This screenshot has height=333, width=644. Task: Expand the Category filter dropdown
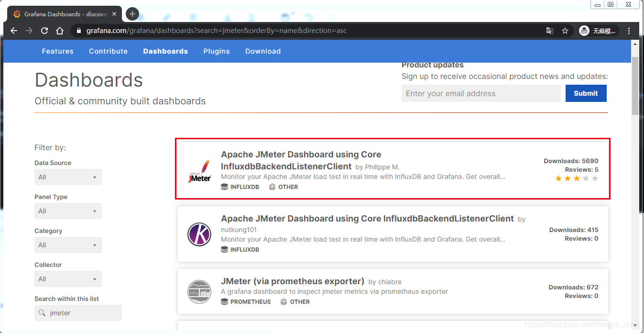(68, 245)
